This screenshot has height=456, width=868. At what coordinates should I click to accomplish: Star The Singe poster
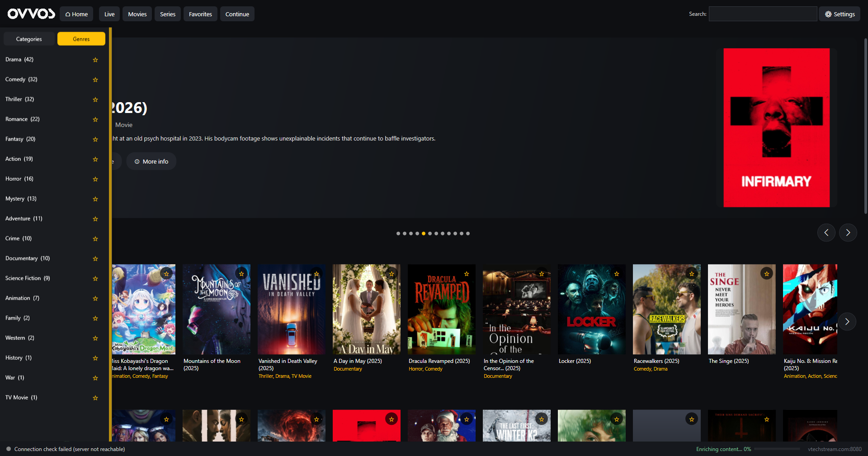pyautogui.click(x=767, y=273)
